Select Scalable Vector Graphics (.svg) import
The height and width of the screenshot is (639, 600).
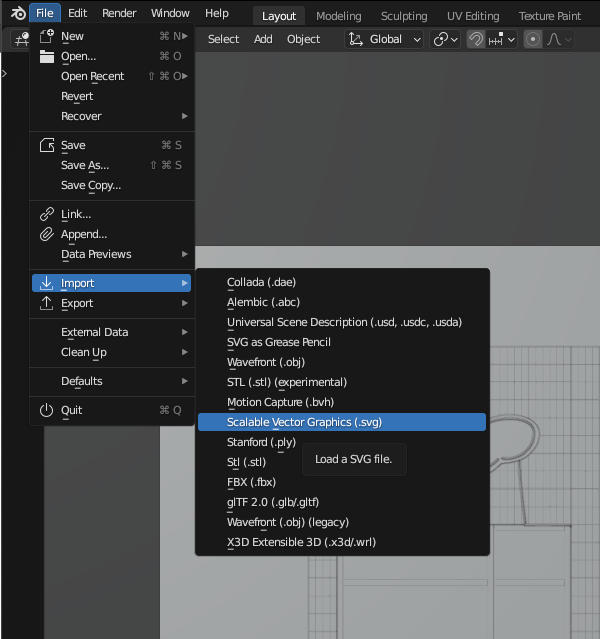coord(342,422)
